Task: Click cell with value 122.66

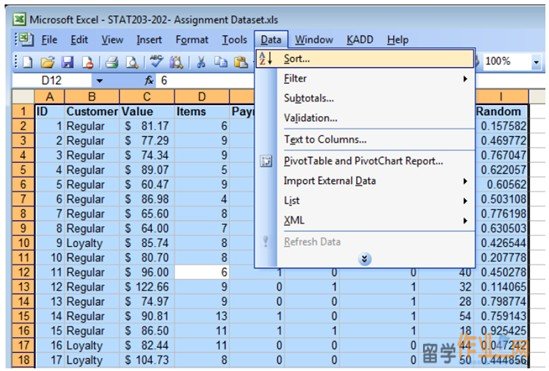Action: 147,287
